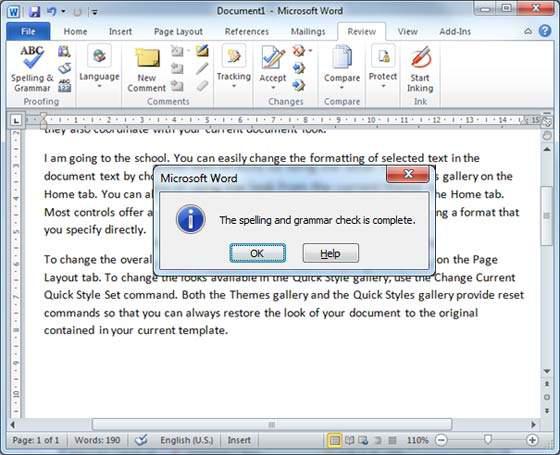The image size is (560, 455).
Task: Click OK in the spelling complete dialog
Action: point(258,253)
